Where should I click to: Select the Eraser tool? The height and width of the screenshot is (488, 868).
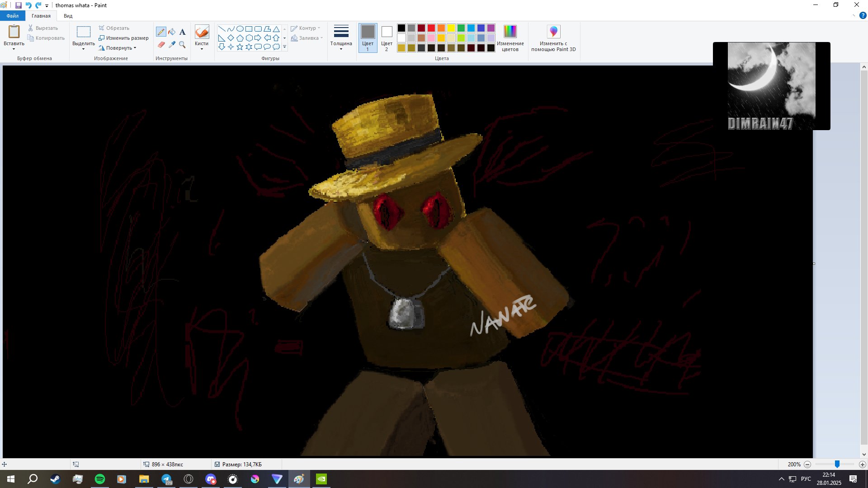[x=161, y=44]
